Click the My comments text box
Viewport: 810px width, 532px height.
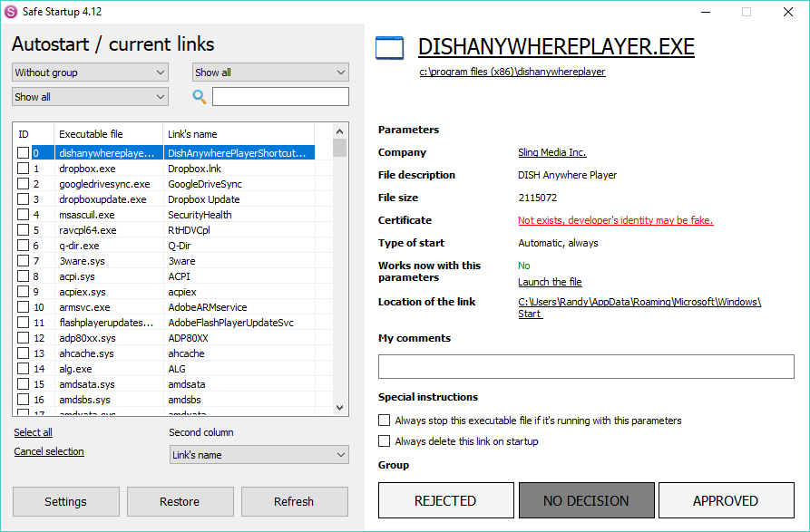point(586,366)
